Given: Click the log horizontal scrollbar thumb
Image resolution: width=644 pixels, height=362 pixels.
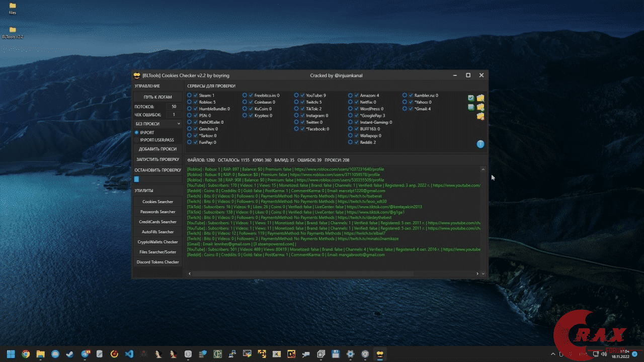Looking at the screenshot, I should [x=303, y=274].
